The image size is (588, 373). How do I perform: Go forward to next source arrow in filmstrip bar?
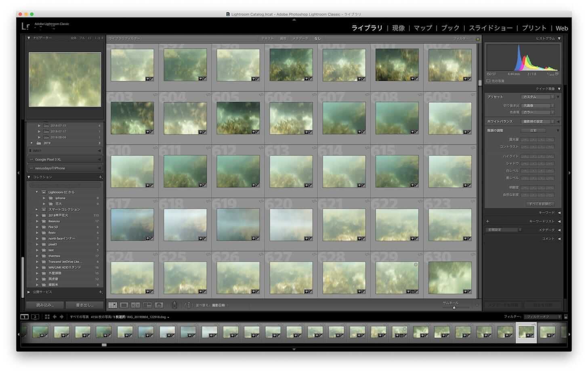point(62,317)
